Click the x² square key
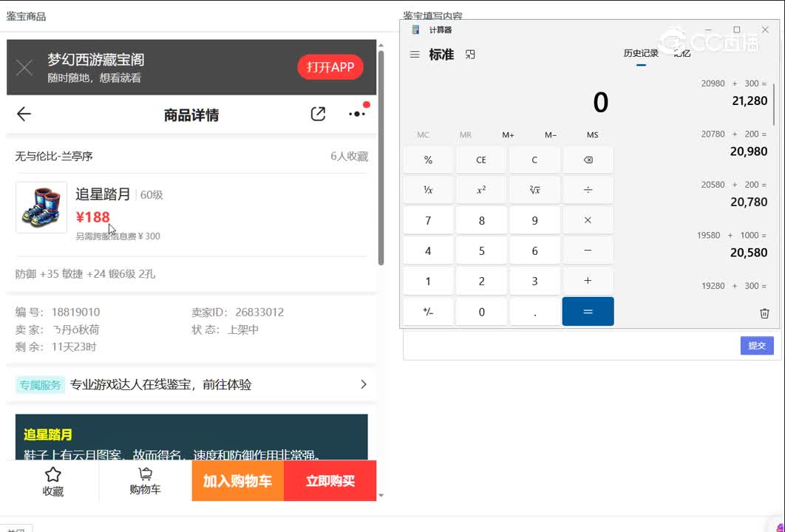This screenshot has width=785, height=532. pyautogui.click(x=481, y=190)
